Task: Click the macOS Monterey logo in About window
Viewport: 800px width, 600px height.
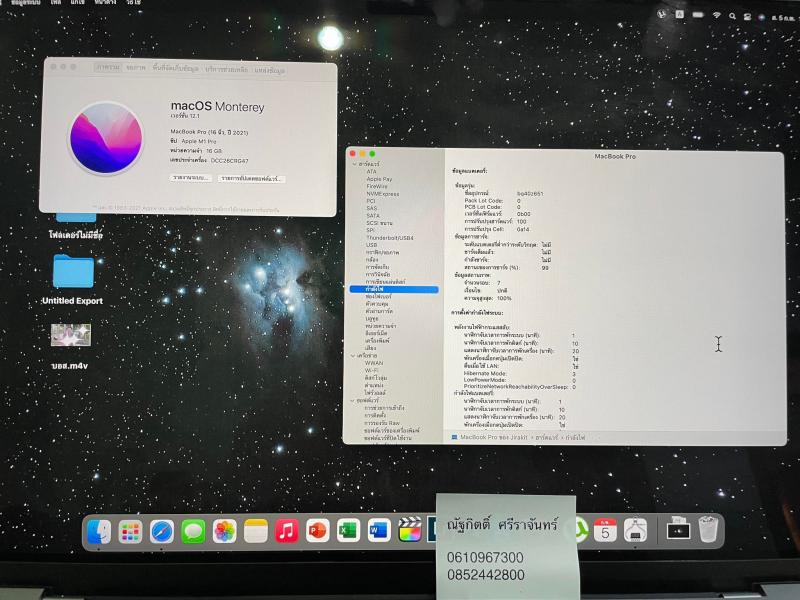Action: point(106,138)
